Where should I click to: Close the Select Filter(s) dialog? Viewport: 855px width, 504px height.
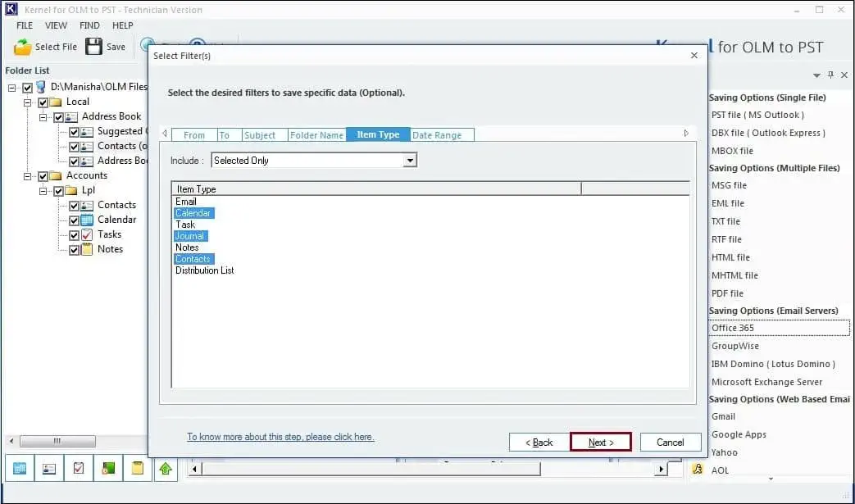[x=694, y=56]
